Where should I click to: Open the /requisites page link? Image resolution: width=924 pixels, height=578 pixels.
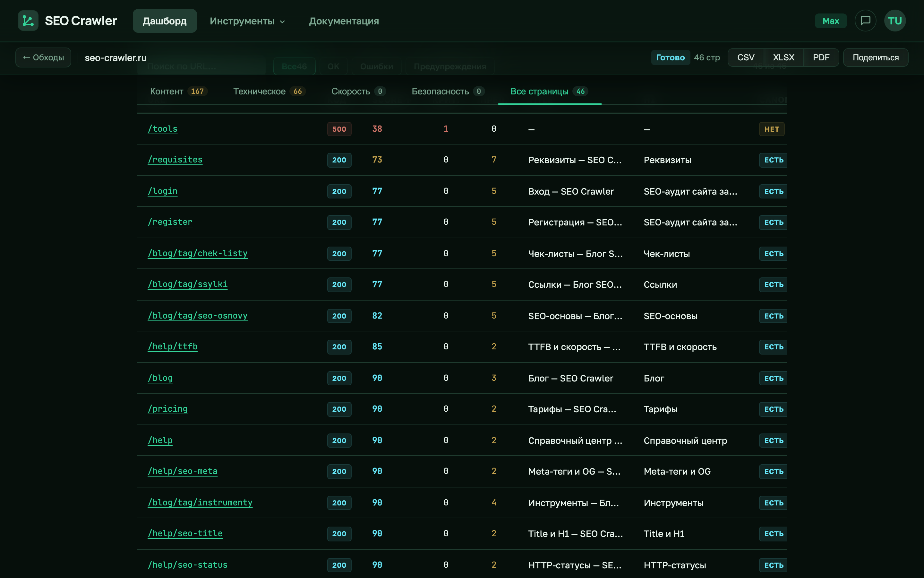tap(175, 160)
